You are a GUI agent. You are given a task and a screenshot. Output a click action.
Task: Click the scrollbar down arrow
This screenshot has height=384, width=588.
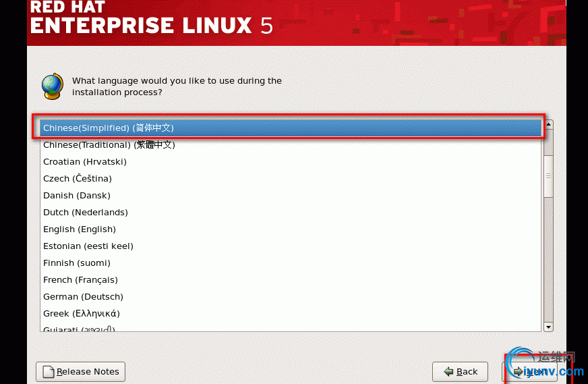coord(549,327)
